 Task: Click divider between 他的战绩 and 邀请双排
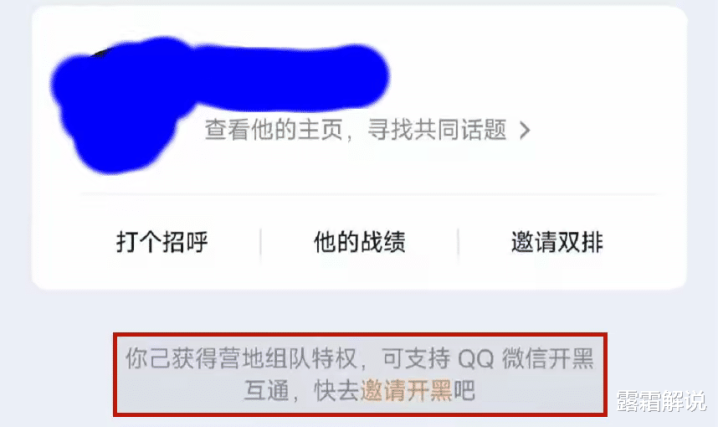458,243
